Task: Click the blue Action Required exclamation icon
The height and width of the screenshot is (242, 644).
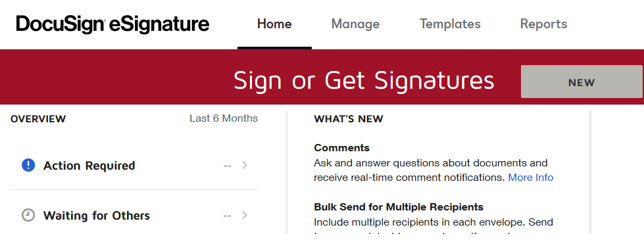Action: point(28,166)
